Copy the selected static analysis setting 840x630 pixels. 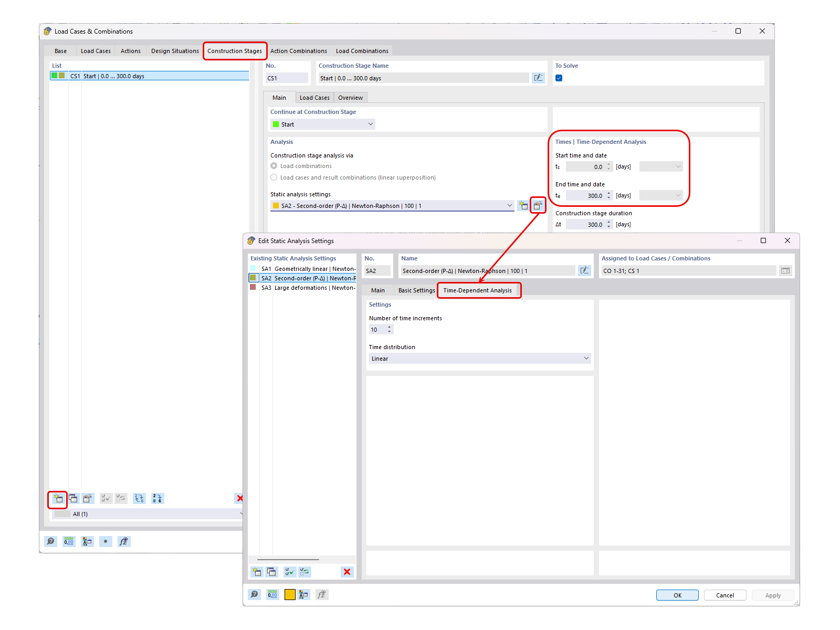click(271, 571)
